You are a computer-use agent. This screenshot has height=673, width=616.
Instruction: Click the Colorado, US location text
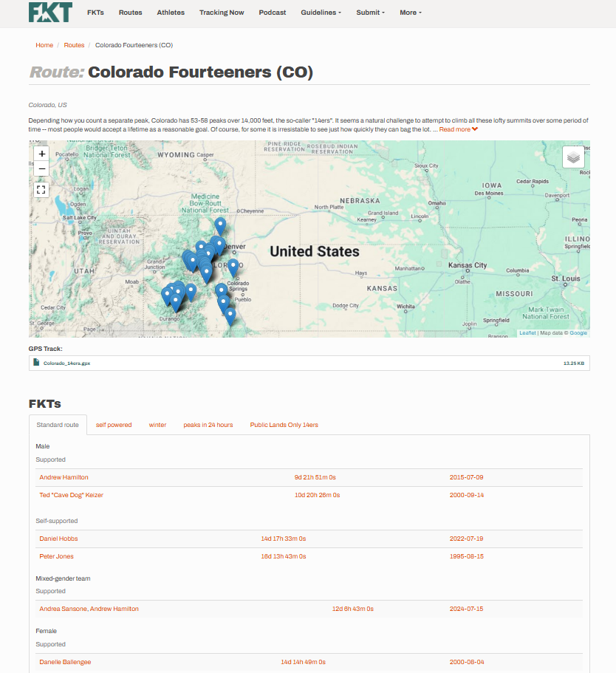click(48, 105)
